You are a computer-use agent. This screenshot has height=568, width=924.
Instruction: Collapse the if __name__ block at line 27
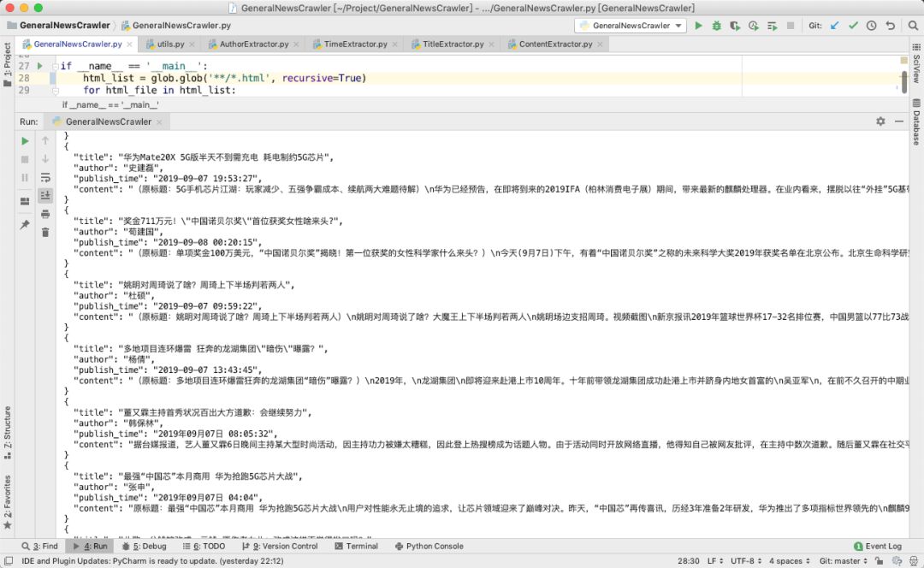click(55, 66)
